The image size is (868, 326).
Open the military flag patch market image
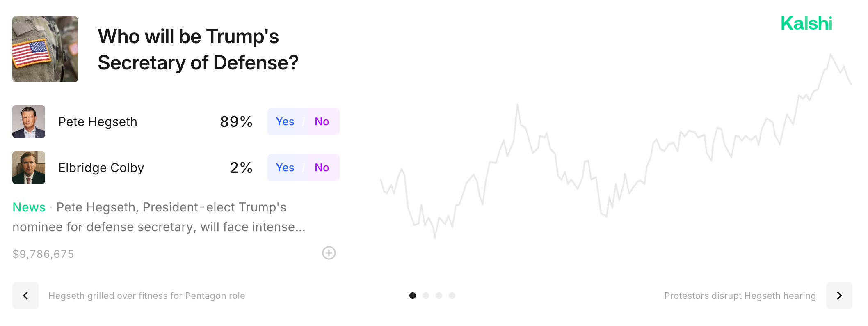coord(45,49)
